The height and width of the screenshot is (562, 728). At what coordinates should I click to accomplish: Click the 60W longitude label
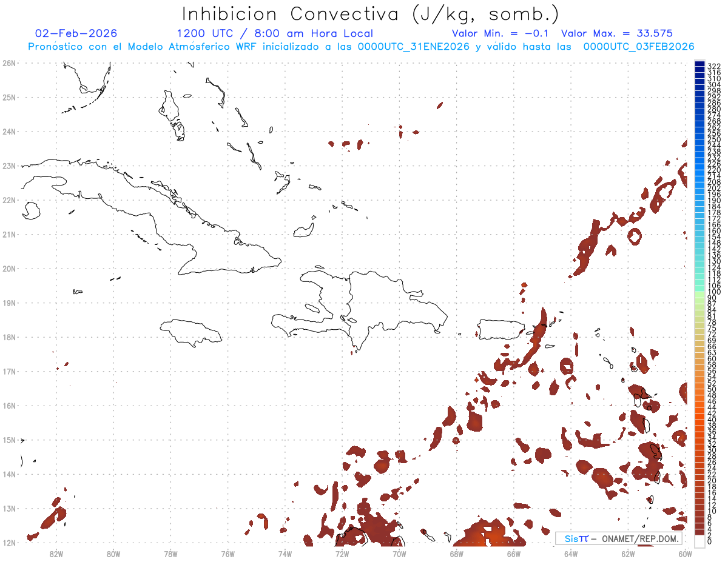pos(684,554)
